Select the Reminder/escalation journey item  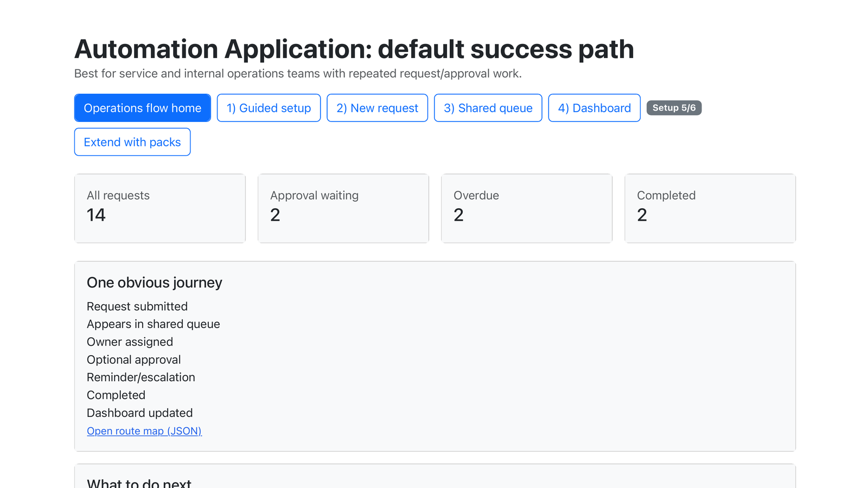141,377
